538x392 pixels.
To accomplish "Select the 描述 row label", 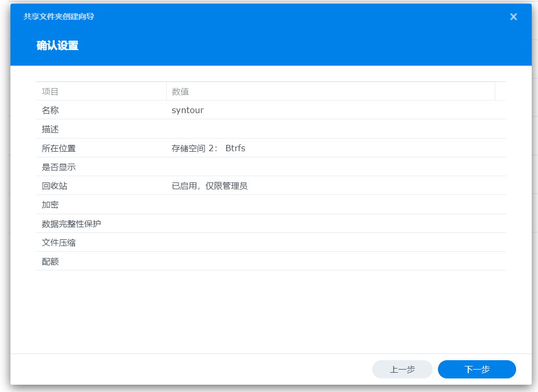I will tap(50, 129).
